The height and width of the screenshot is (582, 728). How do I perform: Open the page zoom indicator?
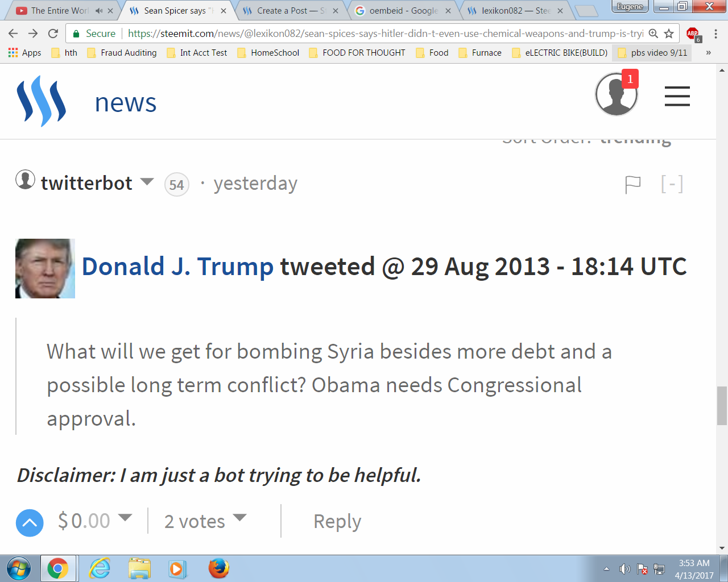coord(653,34)
